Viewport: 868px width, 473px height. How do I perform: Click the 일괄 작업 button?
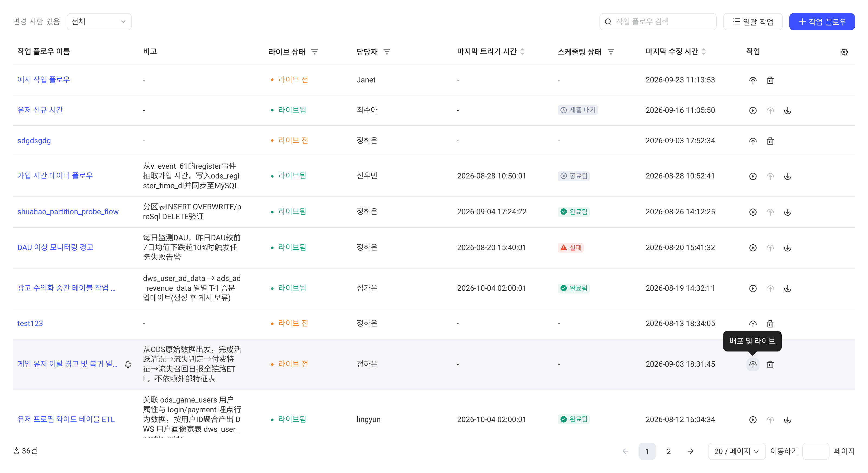[752, 21]
